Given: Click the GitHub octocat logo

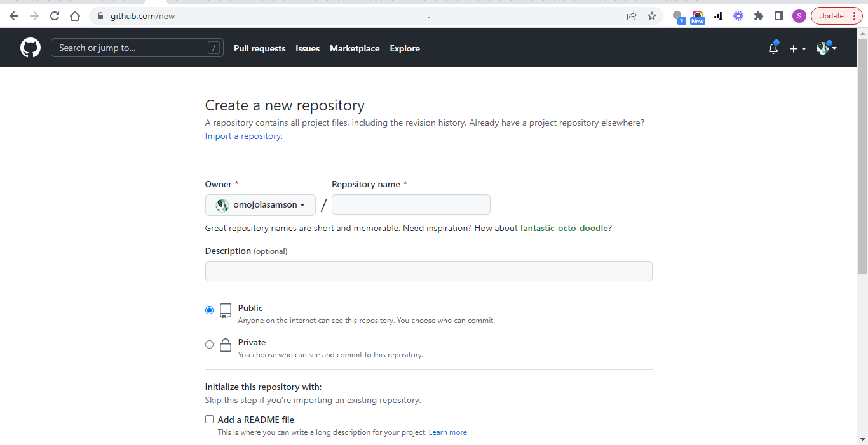Looking at the screenshot, I should [30, 48].
